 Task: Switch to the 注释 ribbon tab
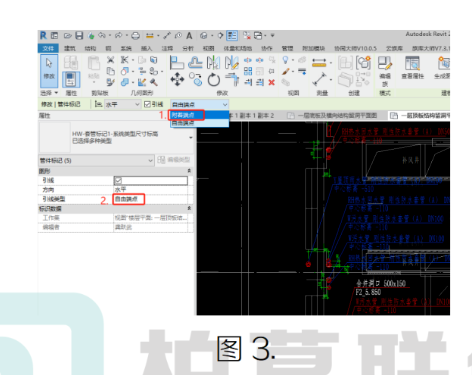(x=167, y=48)
